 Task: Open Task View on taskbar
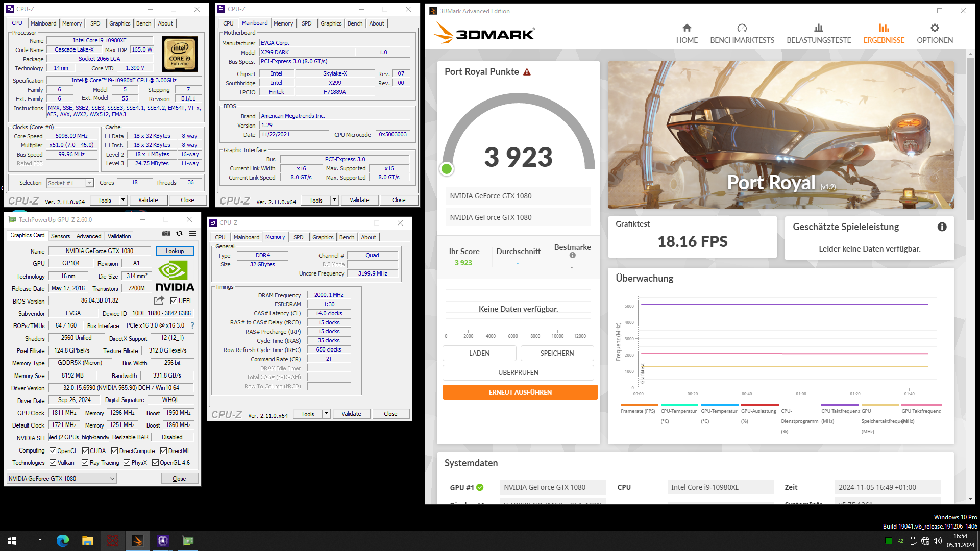[x=37, y=541]
